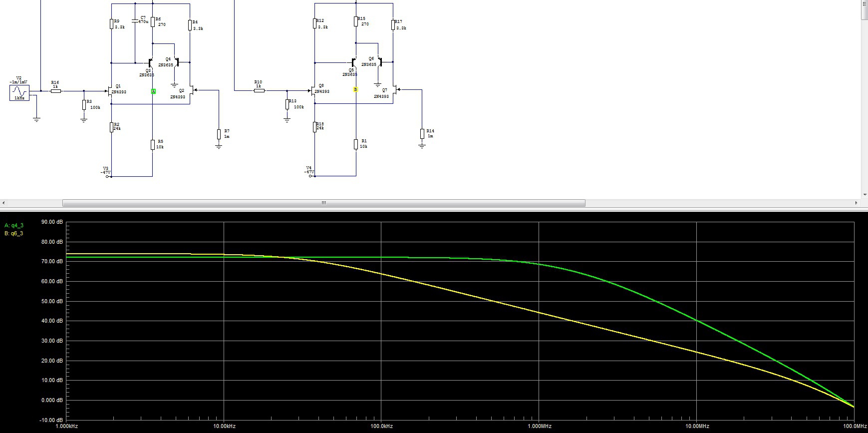Click the '70.00 dB' axis label
The height and width of the screenshot is (433, 868).
click(x=52, y=261)
